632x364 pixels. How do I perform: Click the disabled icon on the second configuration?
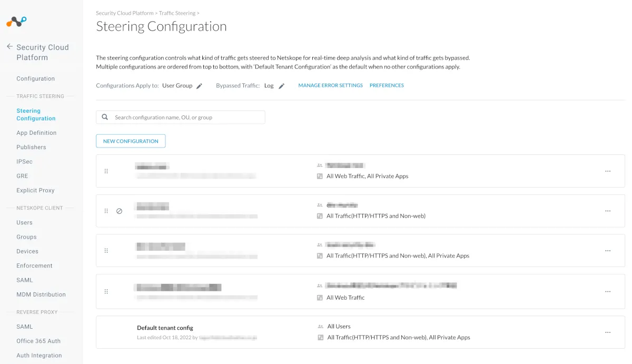coord(119,211)
